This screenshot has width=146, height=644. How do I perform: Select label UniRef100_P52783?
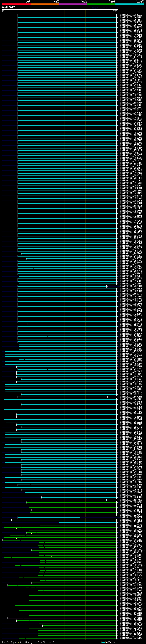point(131,349)
